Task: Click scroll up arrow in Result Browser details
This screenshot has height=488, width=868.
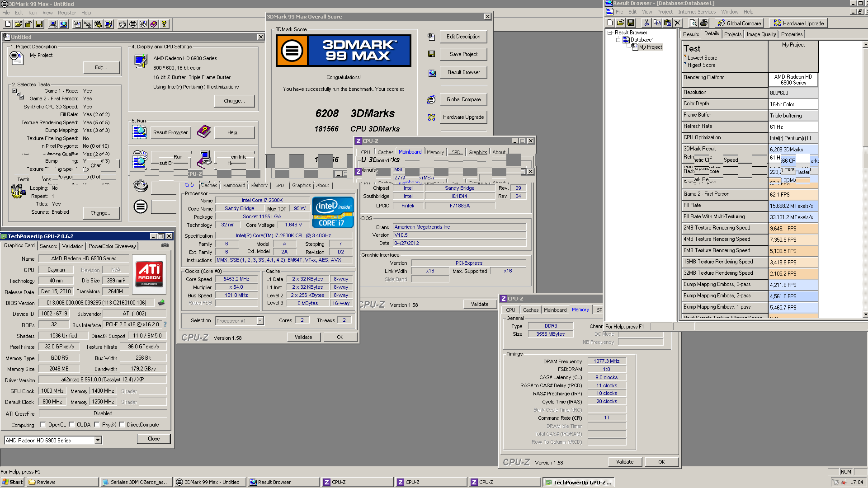Action: coord(865,45)
